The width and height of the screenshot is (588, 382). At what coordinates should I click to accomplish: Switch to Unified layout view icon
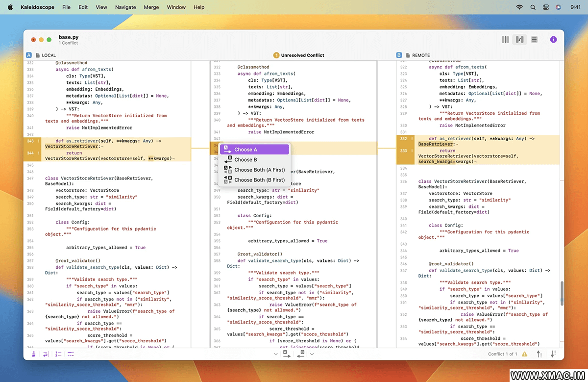(534, 40)
